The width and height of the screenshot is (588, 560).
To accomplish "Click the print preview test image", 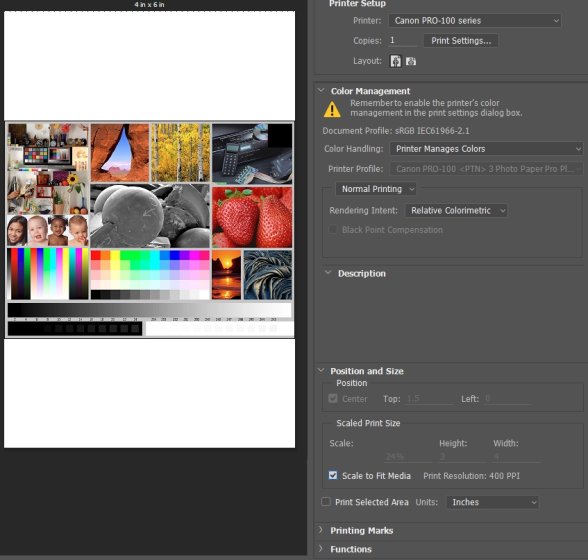I will point(150,230).
